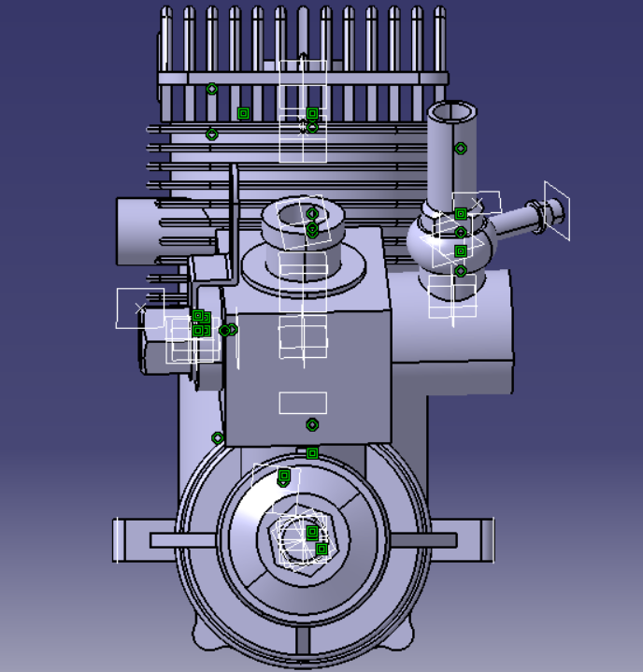Select the coincidence constraint just below the spherical joint

pos(461,271)
